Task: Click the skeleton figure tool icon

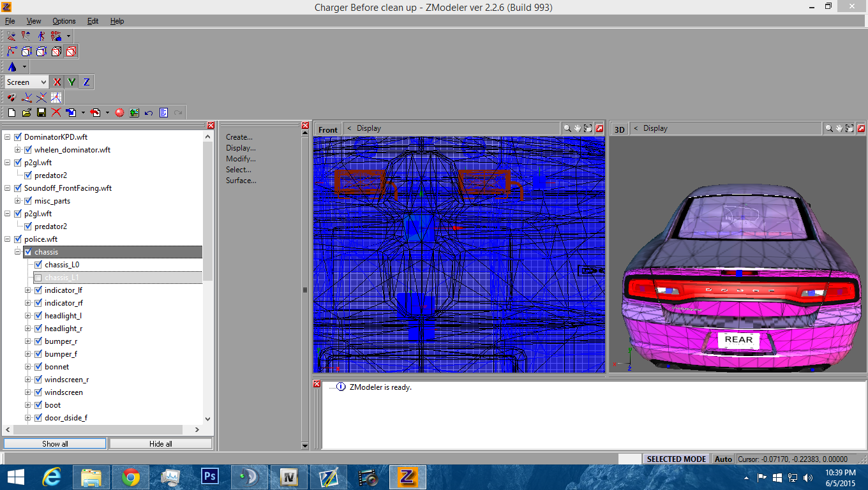Action: (41, 36)
